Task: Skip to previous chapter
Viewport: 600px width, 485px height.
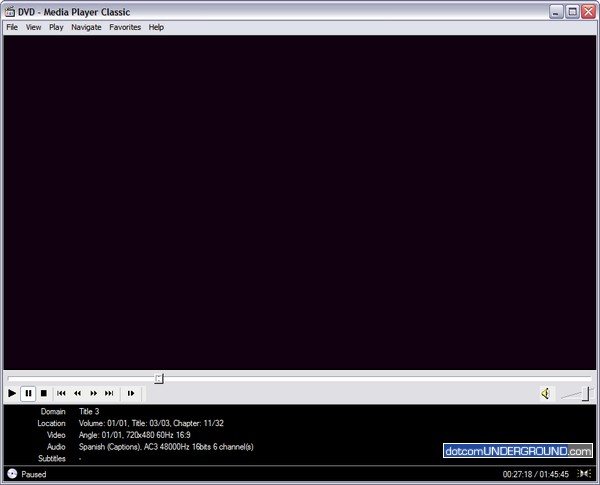Action: point(61,393)
